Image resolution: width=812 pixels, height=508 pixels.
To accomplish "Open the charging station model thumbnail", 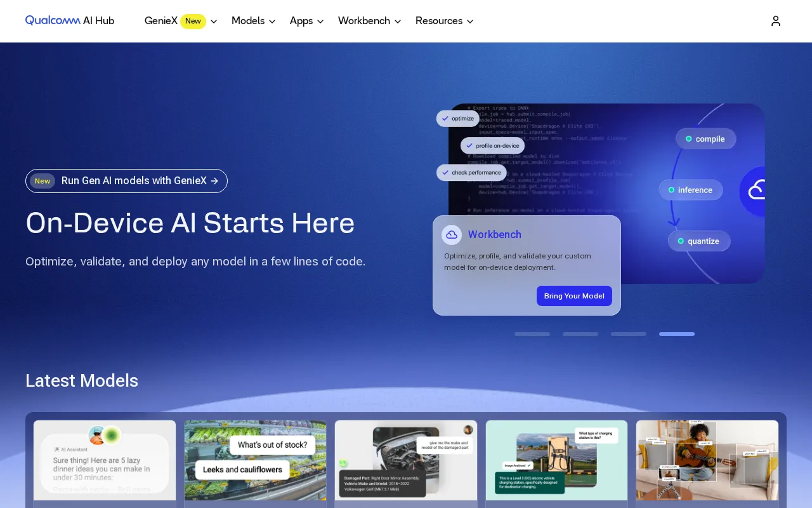I will point(557,460).
